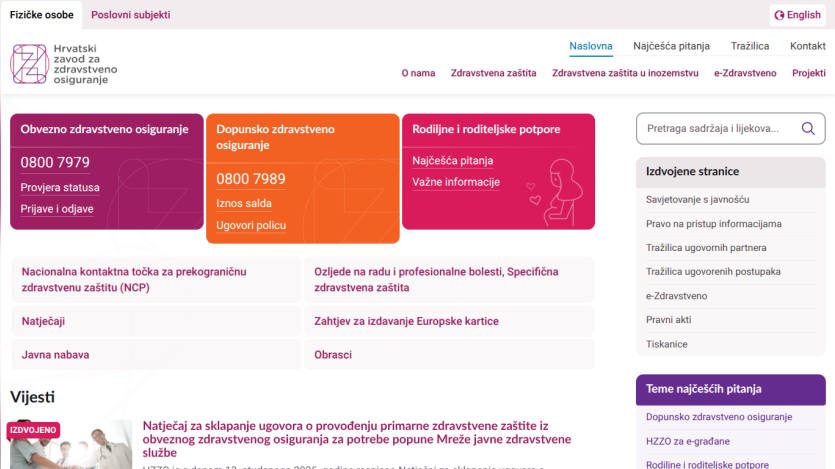Screen dimensions: 835x469
Task: Open Javna nabava link
Action: click(156, 355)
